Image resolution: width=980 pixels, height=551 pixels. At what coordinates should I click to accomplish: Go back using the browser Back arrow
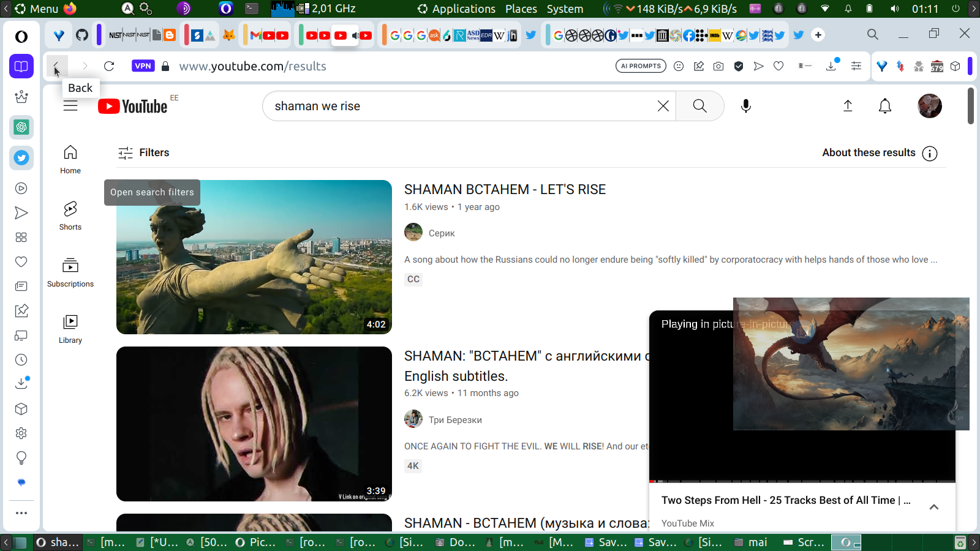[x=56, y=66]
